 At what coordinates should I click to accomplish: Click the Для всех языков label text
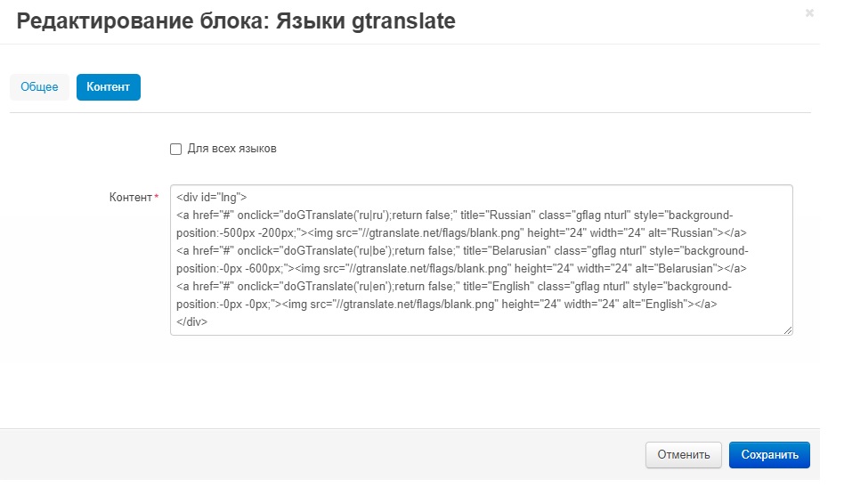pos(231,149)
